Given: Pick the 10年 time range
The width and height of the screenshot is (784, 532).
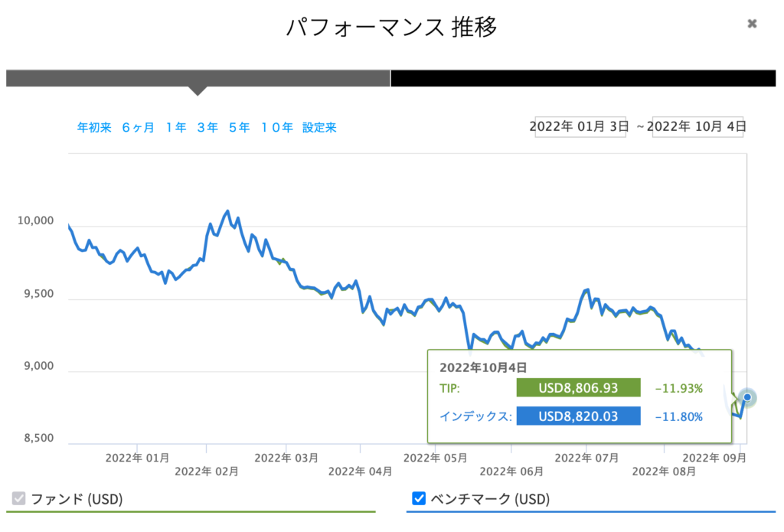Looking at the screenshot, I should pyautogui.click(x=276, y=128).
